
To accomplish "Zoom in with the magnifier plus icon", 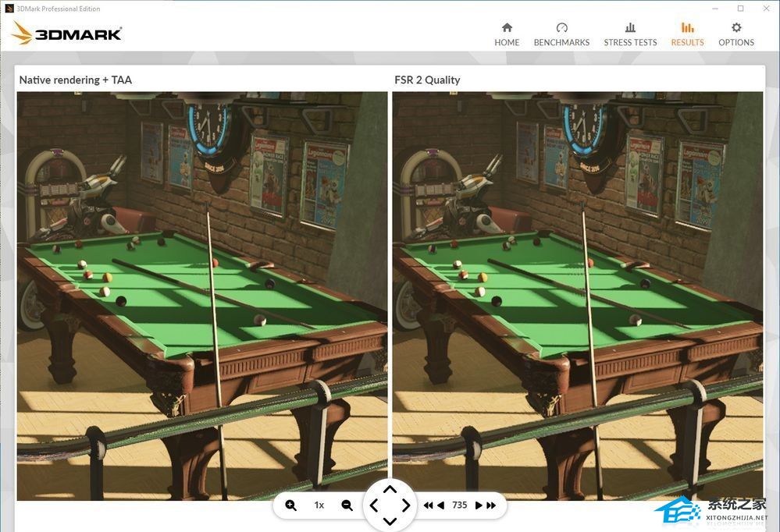I will tap(291, 505).
